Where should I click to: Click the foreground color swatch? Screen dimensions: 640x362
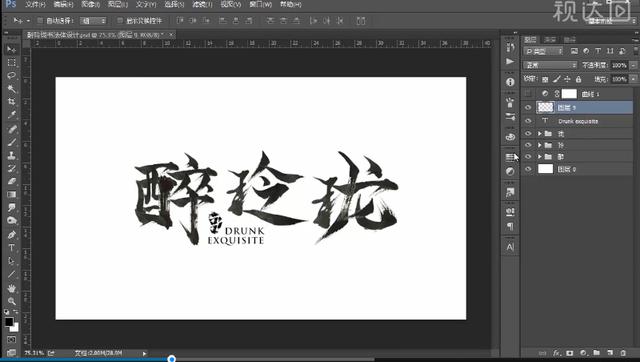pos(9,322)
